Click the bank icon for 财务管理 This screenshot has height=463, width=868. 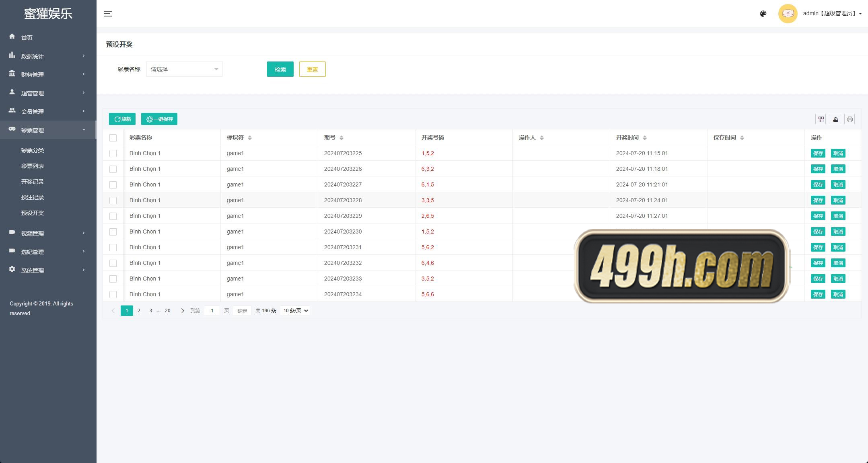click(x=12, y=74)
